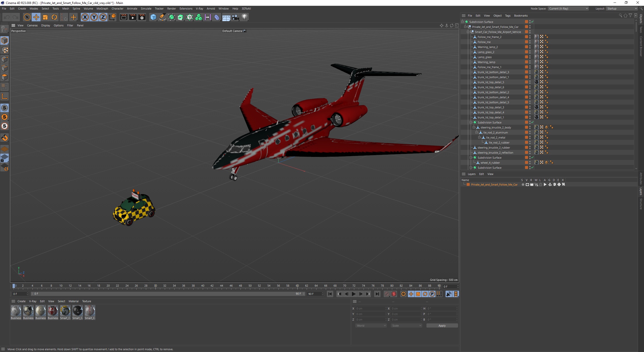Toggle visibility of Warning_lamp_2 object
The width and height of the screenshot is (644, 352).
tap(530, 46)
